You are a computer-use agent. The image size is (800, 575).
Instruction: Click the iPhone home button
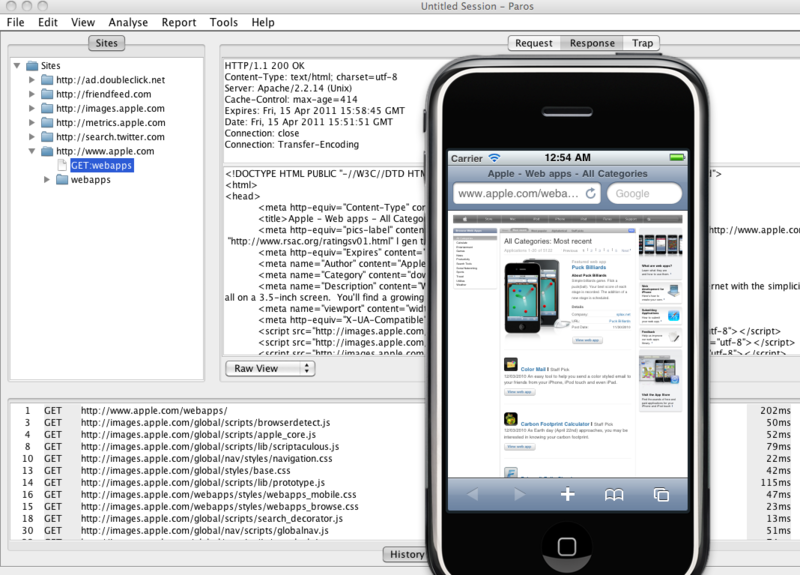pyautogui.click(x=567, y=546)
